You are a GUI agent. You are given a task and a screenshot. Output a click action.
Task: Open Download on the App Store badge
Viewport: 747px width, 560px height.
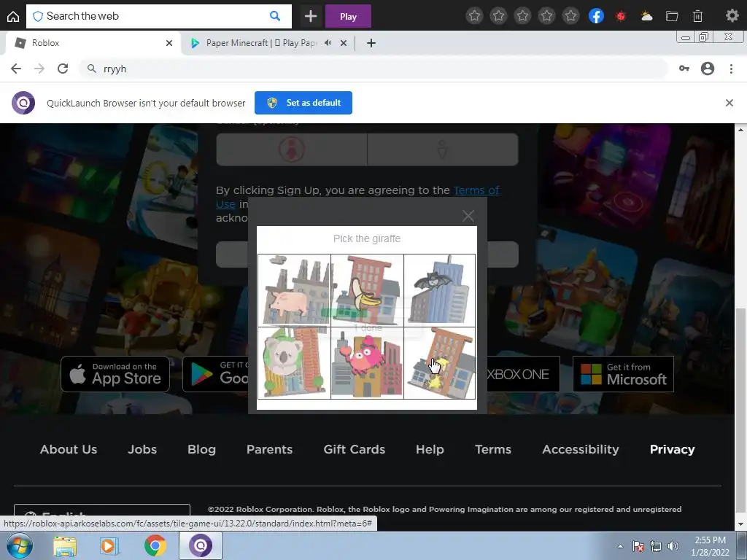115,374
